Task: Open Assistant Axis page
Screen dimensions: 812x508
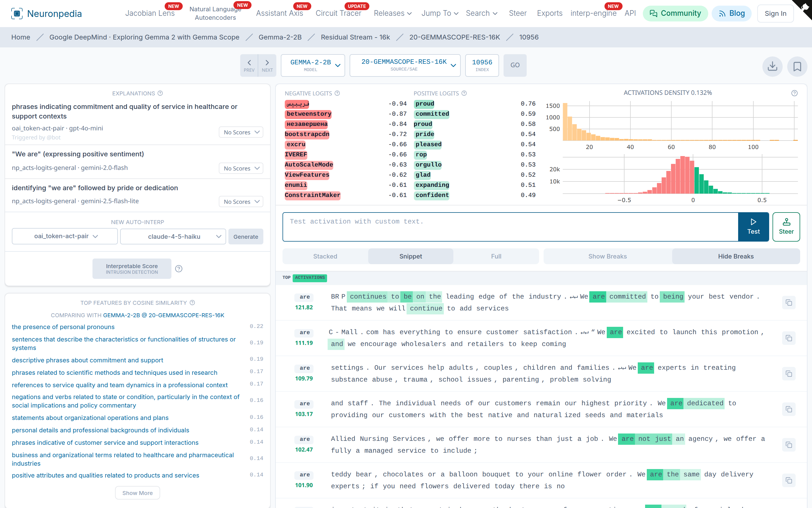Action: (x=279, y=13)
